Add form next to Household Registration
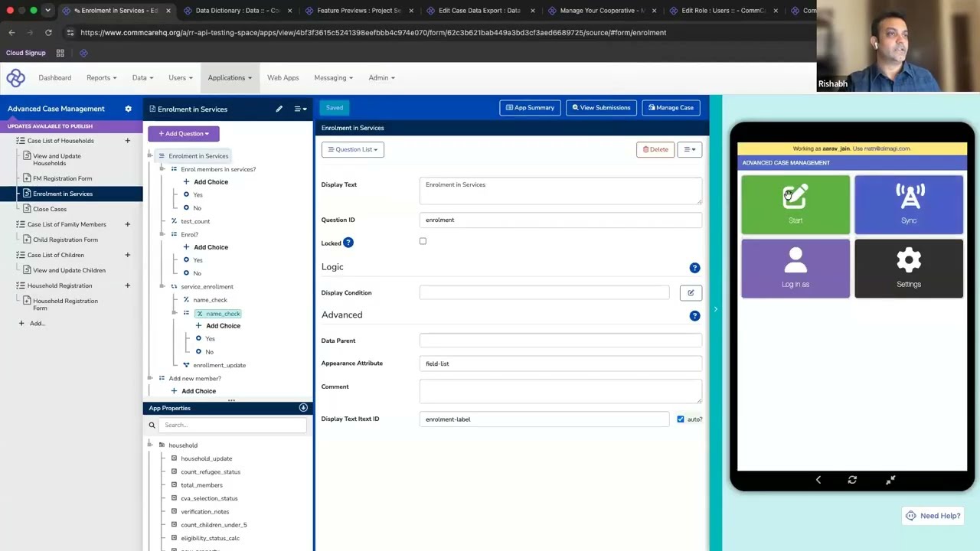Image resolution: width=980 pixels, height=551 pixels. click(x=127, y=285)
